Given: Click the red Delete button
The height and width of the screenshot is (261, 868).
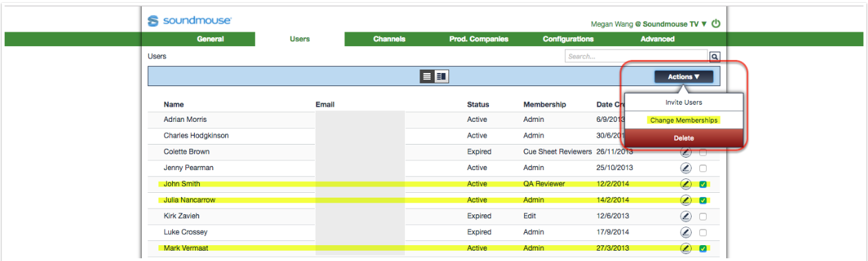Looking at the screenshot, I should (683, 138).
